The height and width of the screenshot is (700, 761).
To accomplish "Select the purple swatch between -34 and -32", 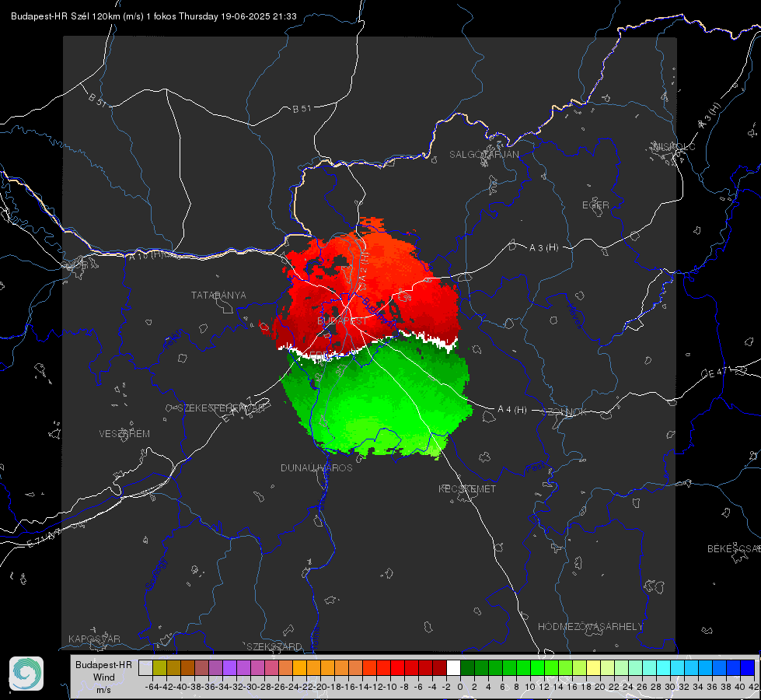I will click(x=229, y=667).
